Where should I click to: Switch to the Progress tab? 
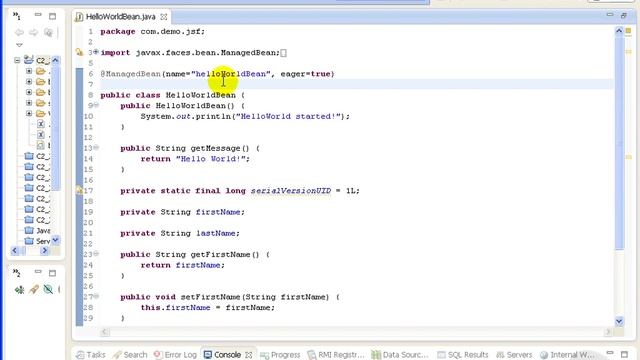coord(280,355)
